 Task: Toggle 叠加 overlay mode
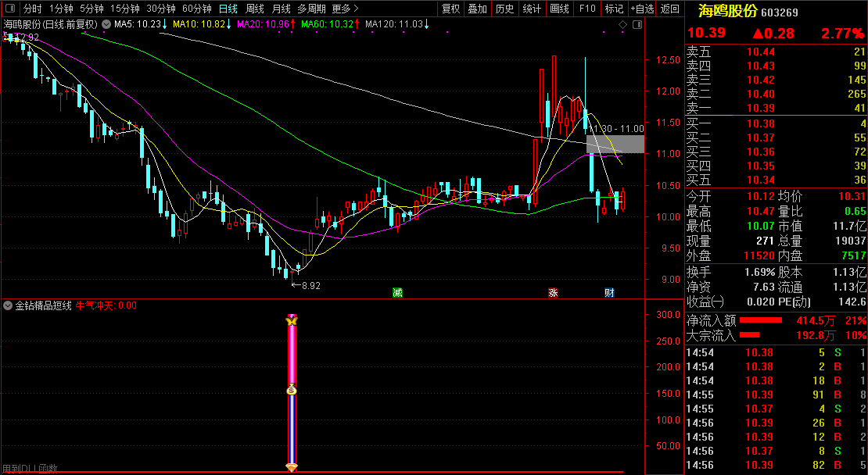click(x=477, y=9)
